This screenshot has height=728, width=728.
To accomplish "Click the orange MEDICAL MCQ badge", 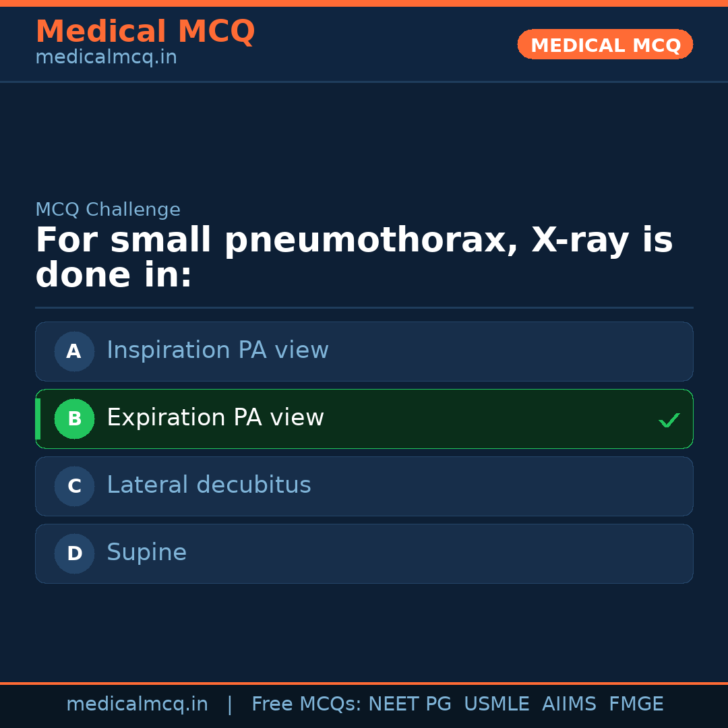I will [x=605, y=44].
